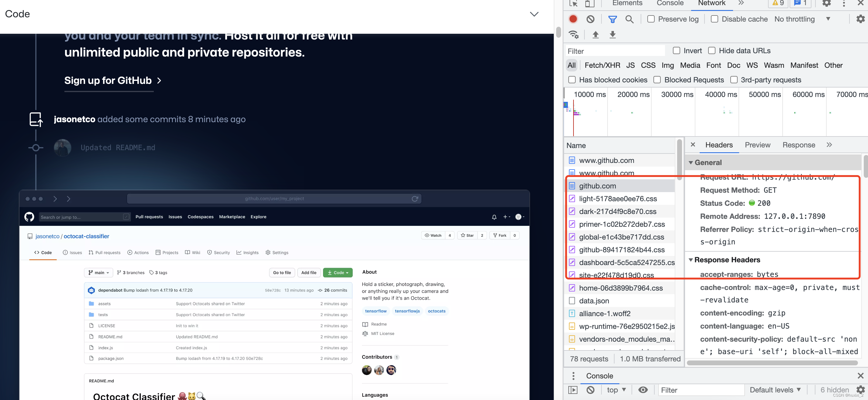
Task: Import HAR file with upload arrow
Action: [596, 34]
